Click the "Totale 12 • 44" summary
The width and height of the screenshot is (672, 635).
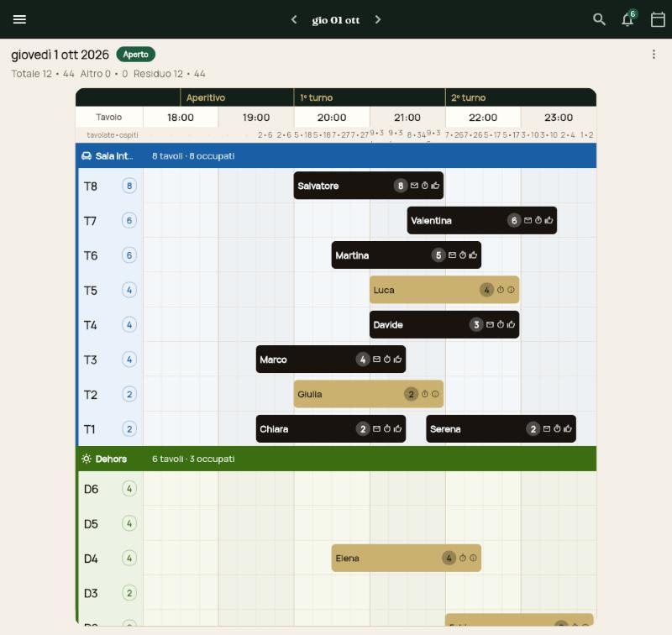pos(43,74)
